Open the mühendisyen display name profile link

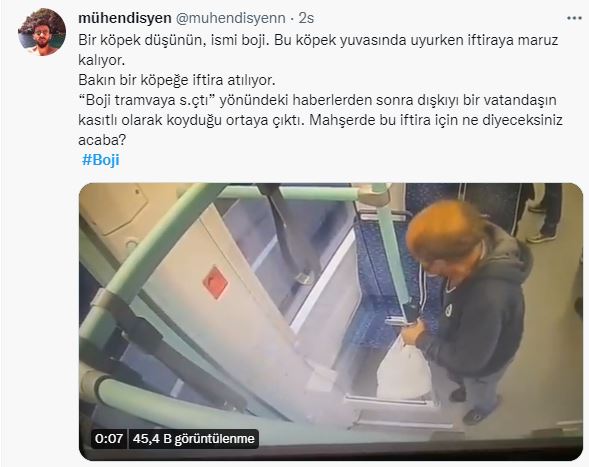pos(125,18)
